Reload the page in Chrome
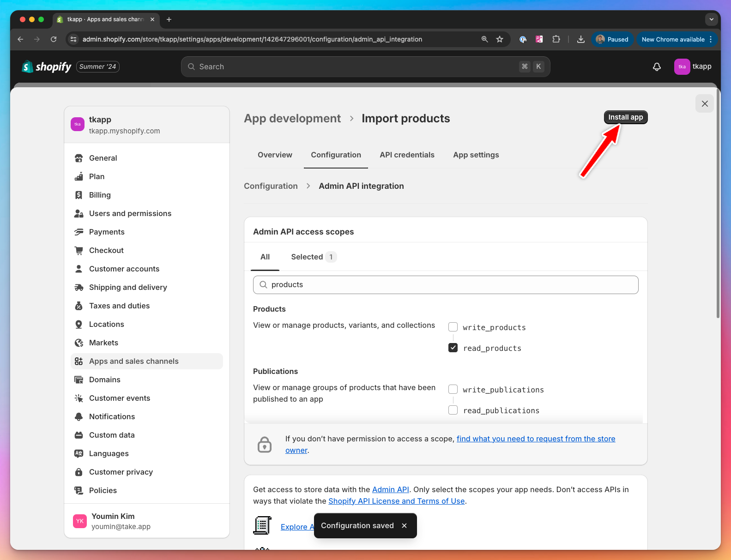The height and width of the screenshot is (560, 731). click(54, 39)
